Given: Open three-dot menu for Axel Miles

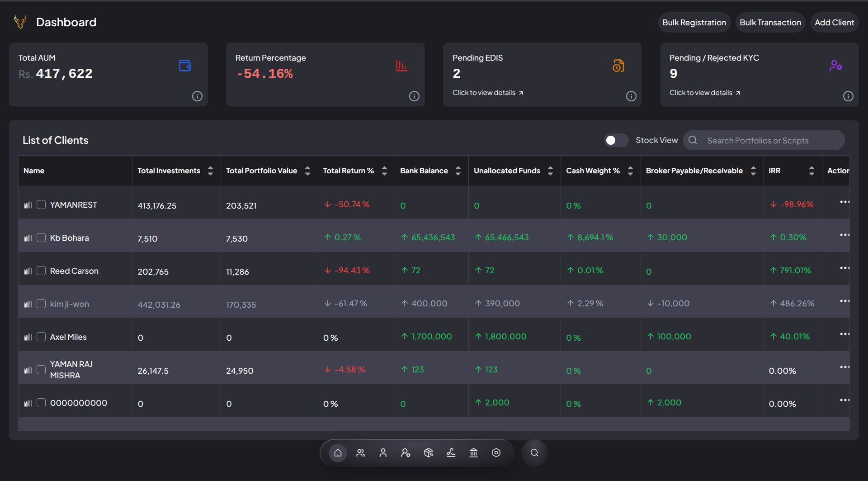Looking at the screenshot, I should coord(844,334).
